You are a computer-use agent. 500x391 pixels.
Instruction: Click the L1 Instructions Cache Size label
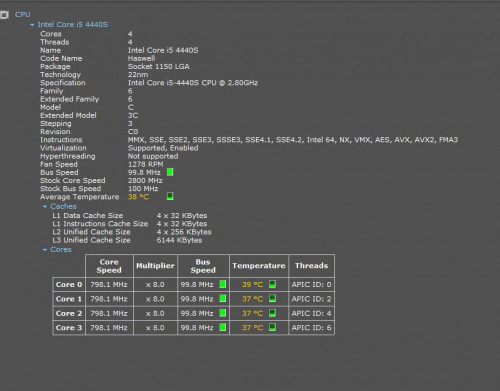(x=100, y=224)
